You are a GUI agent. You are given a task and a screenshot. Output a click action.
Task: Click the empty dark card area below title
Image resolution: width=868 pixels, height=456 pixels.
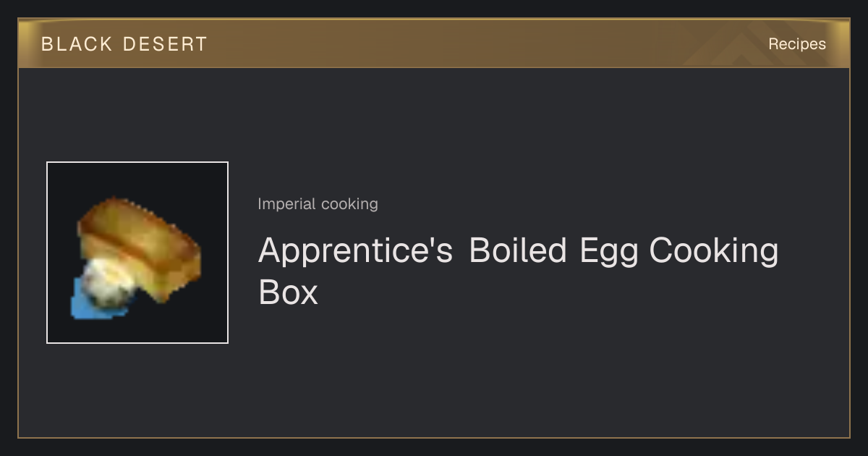click(x=506, y=376)
